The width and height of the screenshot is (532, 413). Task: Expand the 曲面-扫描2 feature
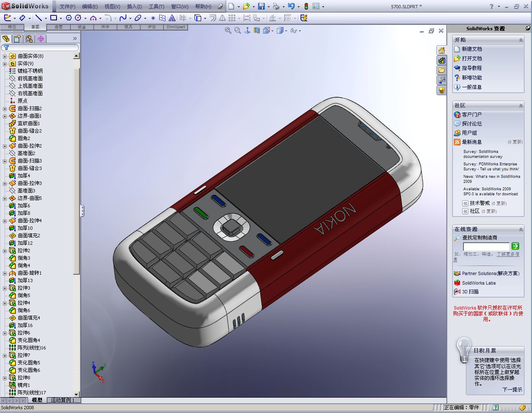click(x=5, y=108)
